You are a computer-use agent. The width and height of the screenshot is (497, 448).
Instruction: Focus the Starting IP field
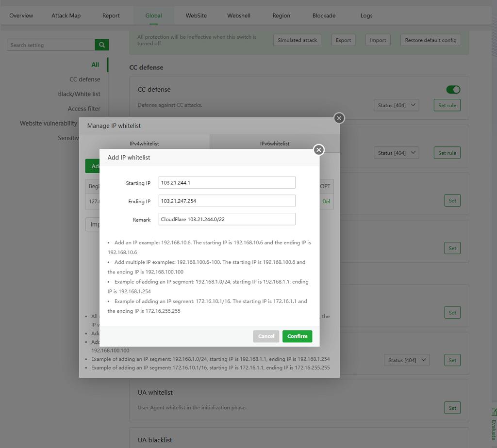227,183
